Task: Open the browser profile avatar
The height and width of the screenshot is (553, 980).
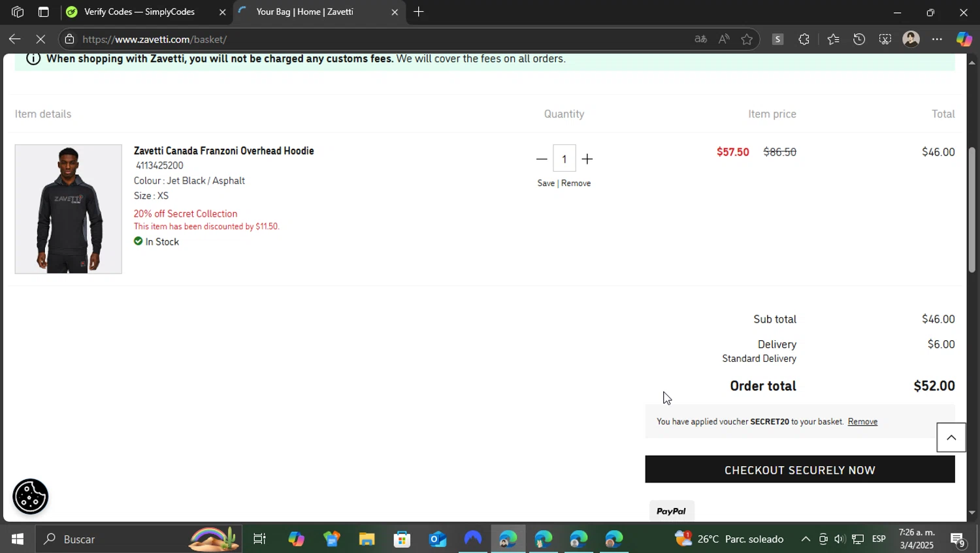Action: (x=911, y=39)
